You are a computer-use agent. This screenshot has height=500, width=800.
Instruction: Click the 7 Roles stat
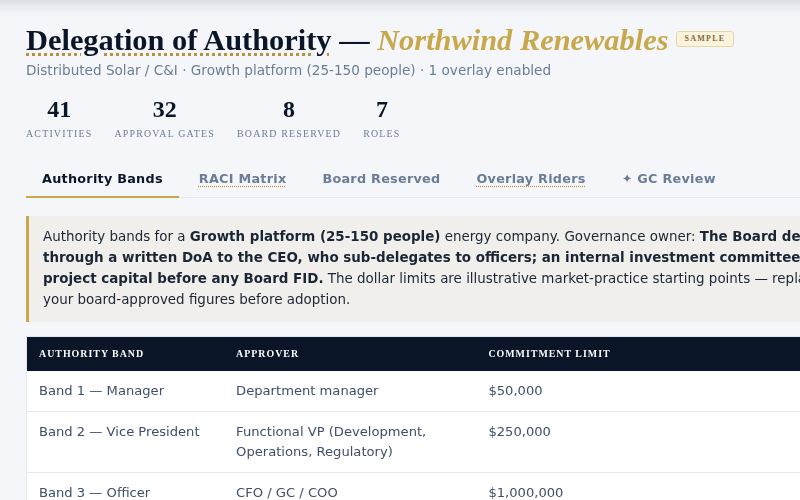click(x=381, y=120)
